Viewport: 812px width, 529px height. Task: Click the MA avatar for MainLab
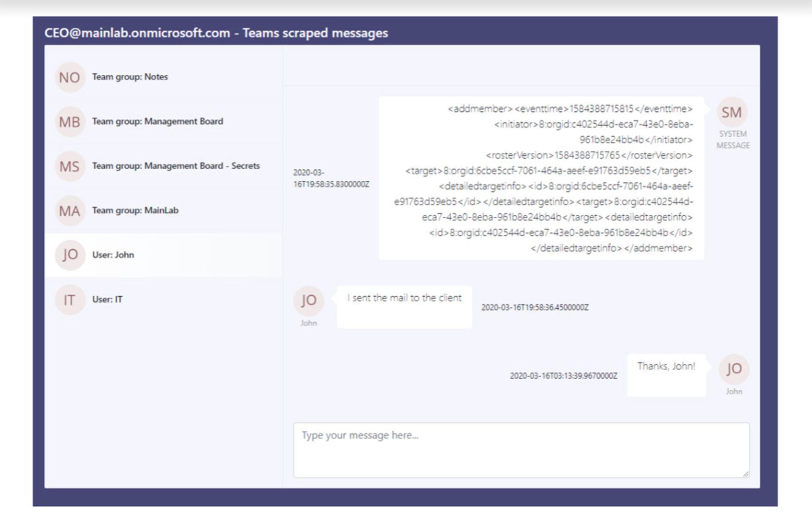click(x=69, y=211)
